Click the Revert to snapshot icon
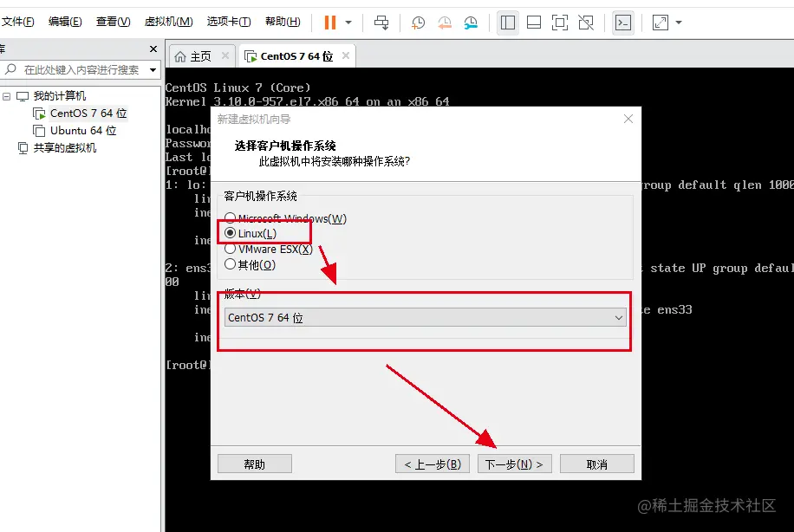 (445, 23)
